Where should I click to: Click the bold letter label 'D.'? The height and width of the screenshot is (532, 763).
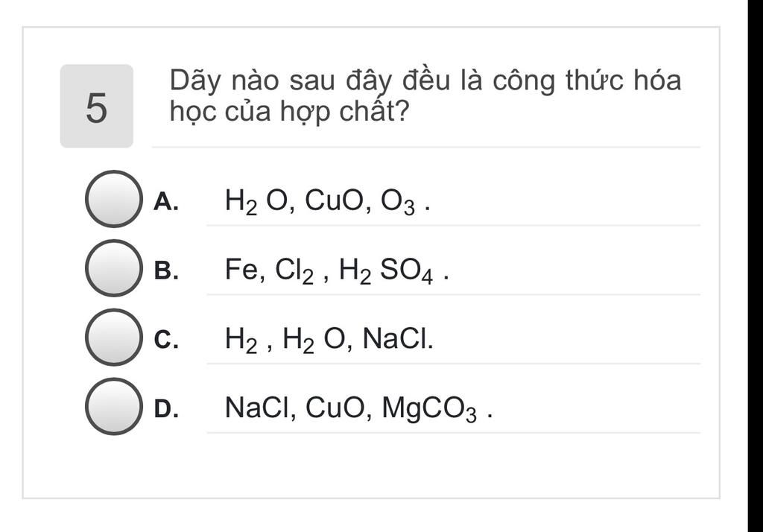(166, 409)
